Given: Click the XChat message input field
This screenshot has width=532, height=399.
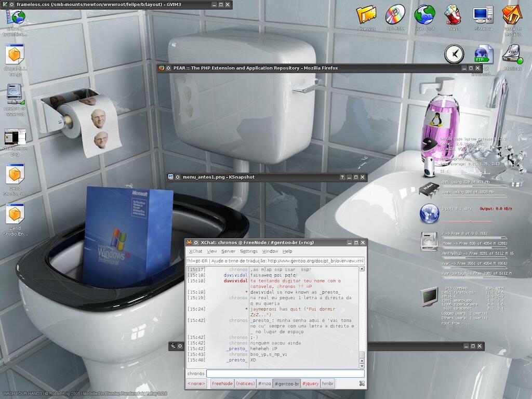Looking at the screenshot, I should [x=285, y=374].
